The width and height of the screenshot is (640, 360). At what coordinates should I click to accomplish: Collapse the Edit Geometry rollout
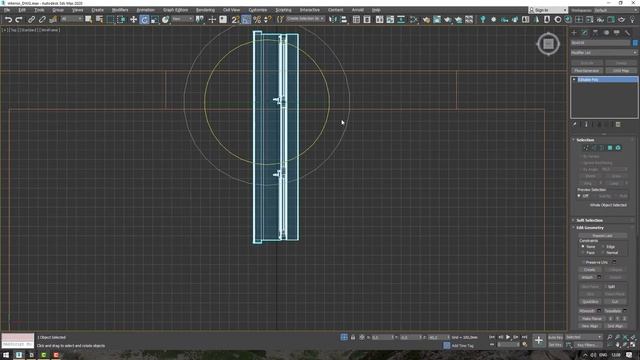tap(590, 228)
